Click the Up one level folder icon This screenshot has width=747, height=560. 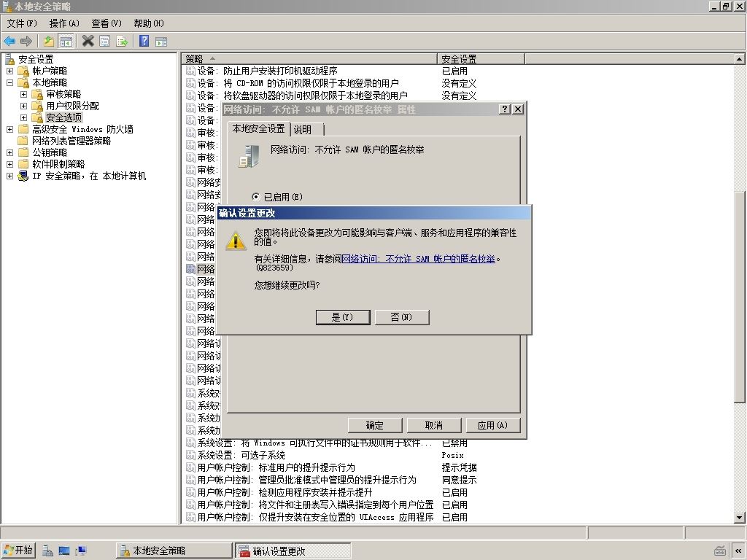49,42
